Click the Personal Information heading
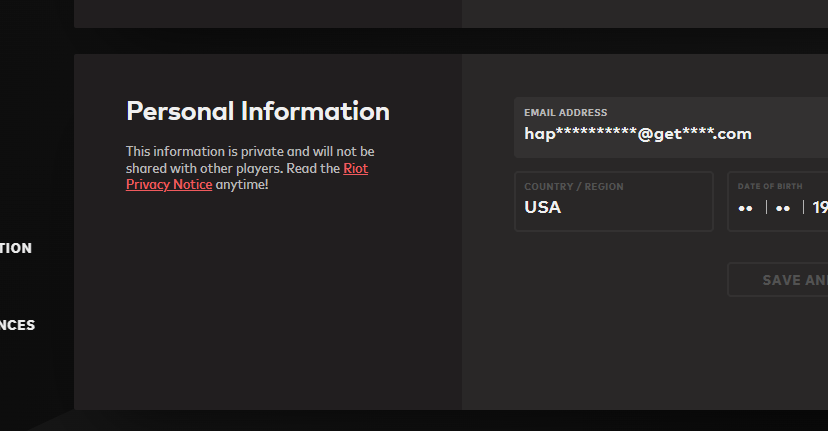Viewport: 828px width, 431px height. click(x=257, y=111)
